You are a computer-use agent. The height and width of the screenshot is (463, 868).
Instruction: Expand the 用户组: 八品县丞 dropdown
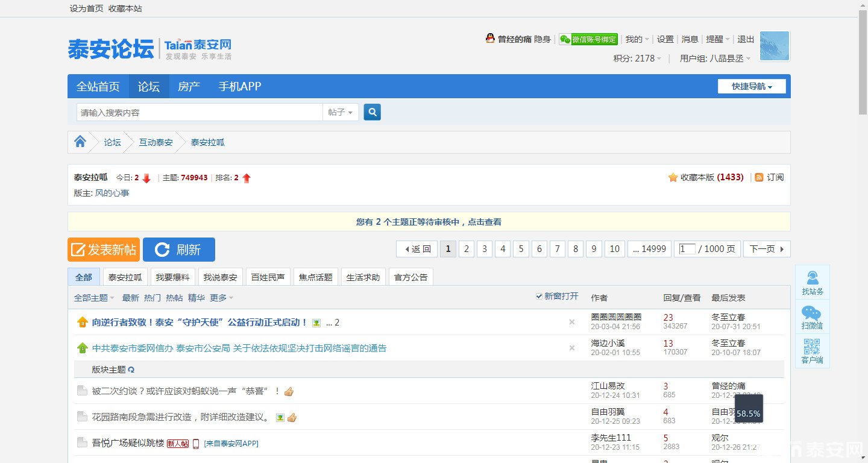[715, 58]
